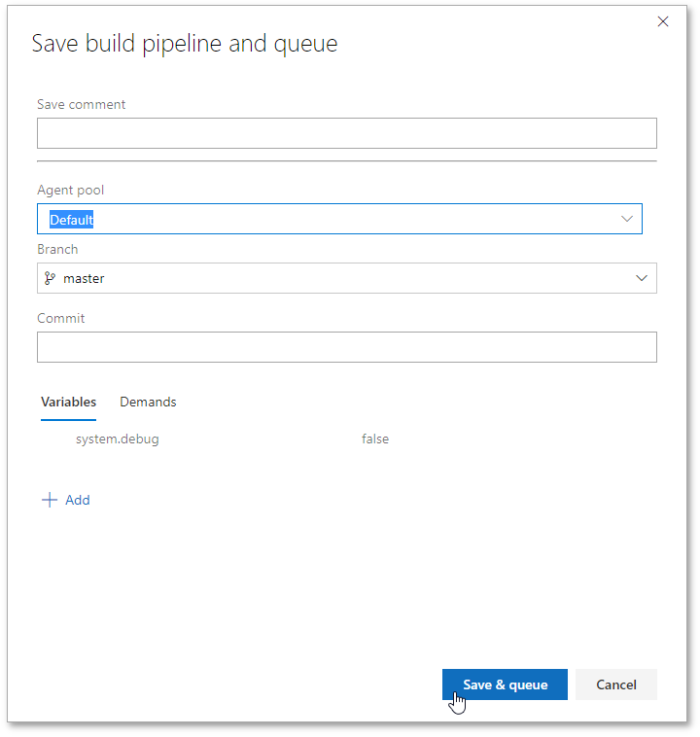Click the git branch icon beside master

click(x=51, y=278)
